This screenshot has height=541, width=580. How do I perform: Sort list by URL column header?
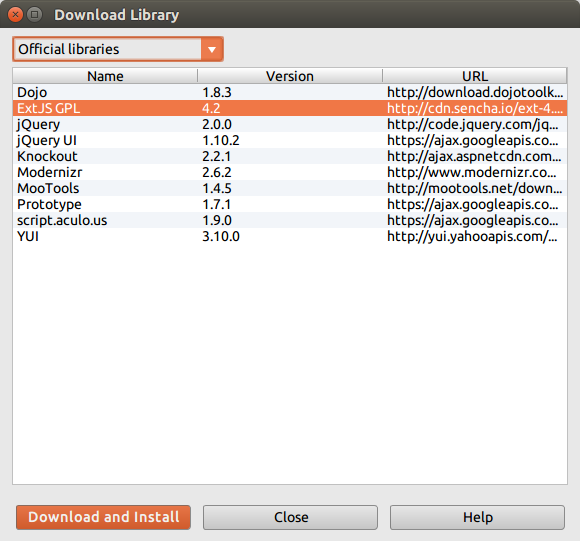pos(475,76)
